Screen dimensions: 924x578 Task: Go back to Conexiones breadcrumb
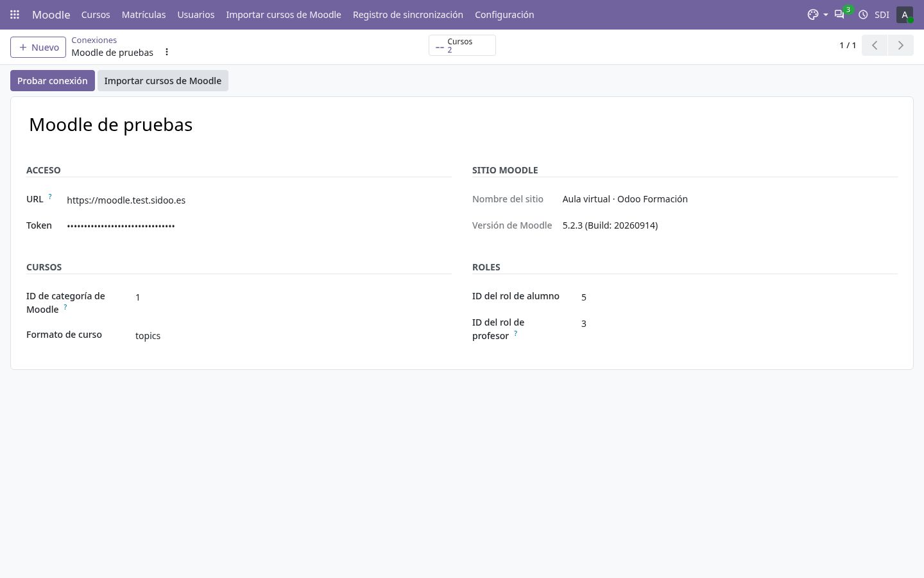point(94,40)
